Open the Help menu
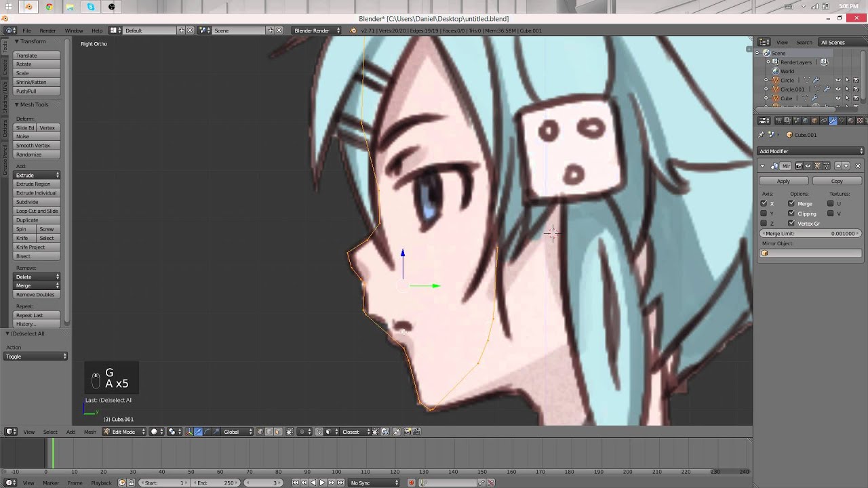The width and height of the screenshot is (868, 488). pyautogui.click(x=97, y=30)
